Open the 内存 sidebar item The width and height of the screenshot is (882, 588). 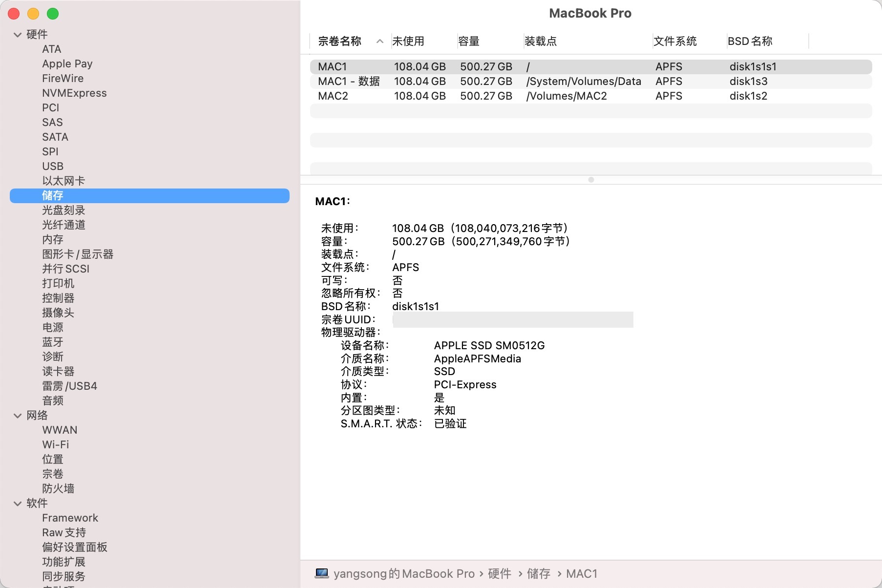(x=53, y=240)
